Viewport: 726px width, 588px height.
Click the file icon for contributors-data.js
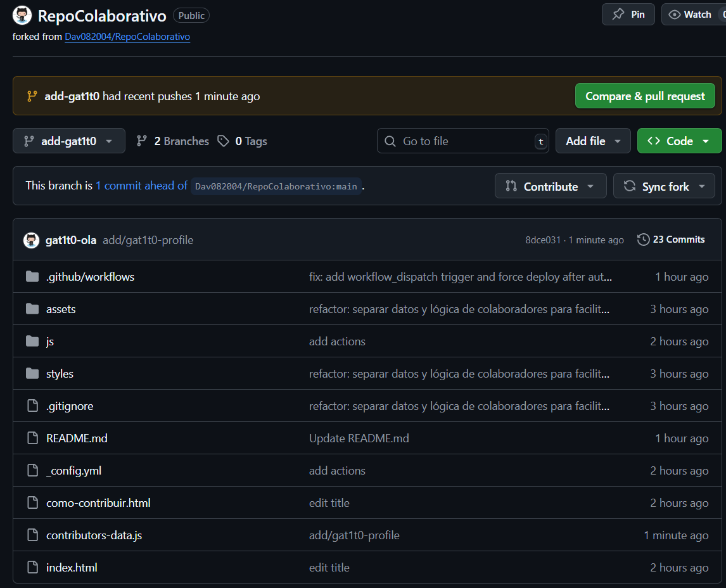(x=32, y=535)
